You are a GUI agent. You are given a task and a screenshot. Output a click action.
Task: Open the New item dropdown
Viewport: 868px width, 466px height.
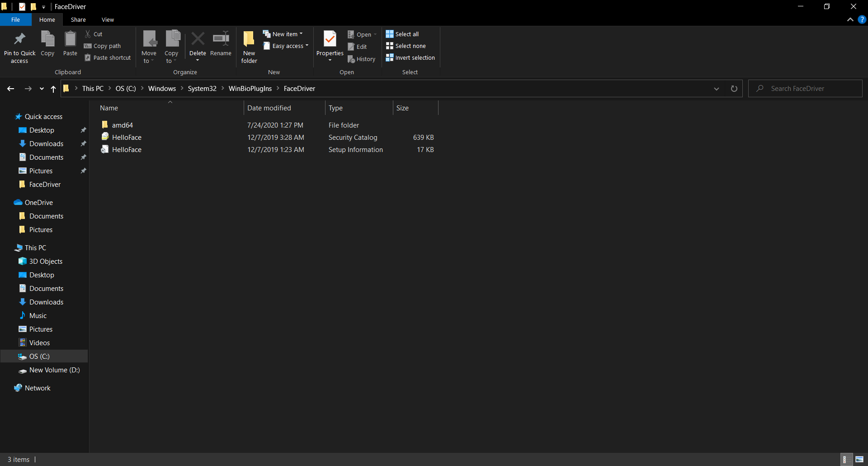(283, 34)
